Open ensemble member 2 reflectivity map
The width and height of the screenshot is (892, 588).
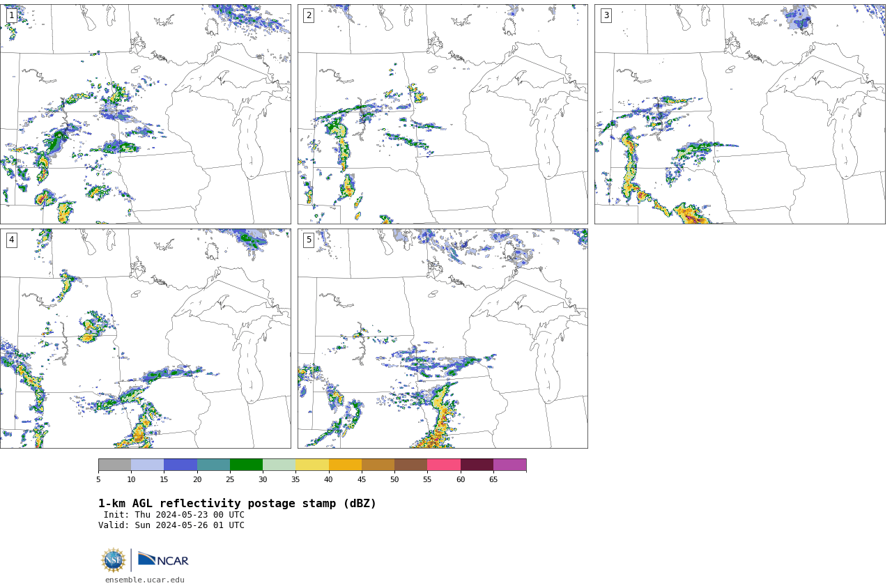[443, 114]
